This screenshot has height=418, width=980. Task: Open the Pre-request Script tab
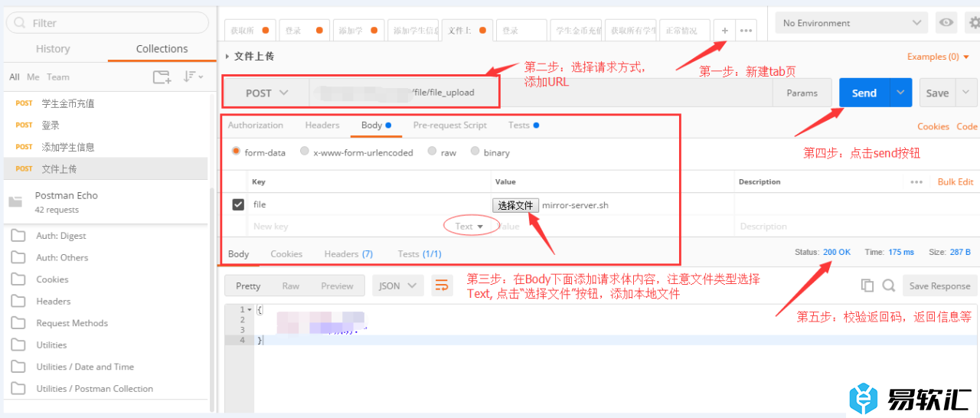tap(449, 125)
